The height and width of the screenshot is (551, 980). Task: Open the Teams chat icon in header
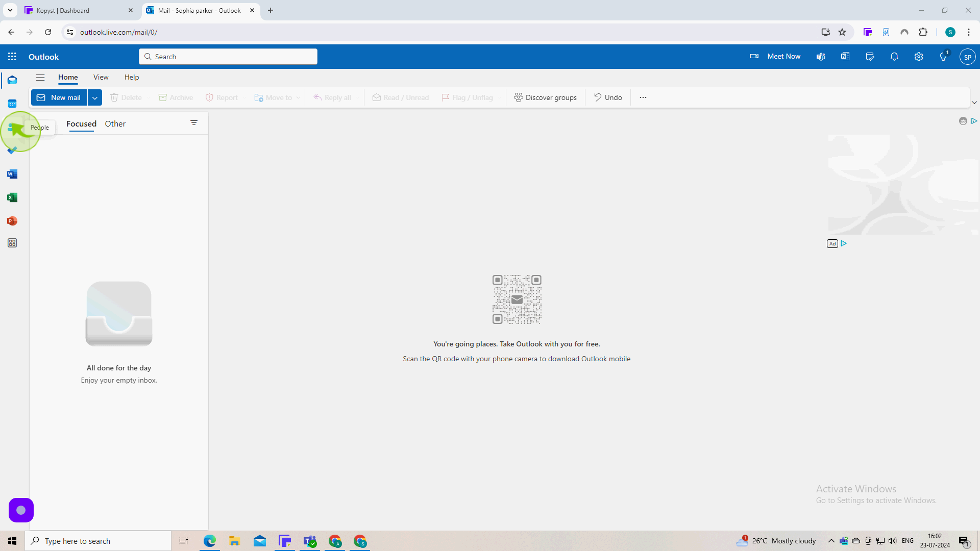(821, 57)
